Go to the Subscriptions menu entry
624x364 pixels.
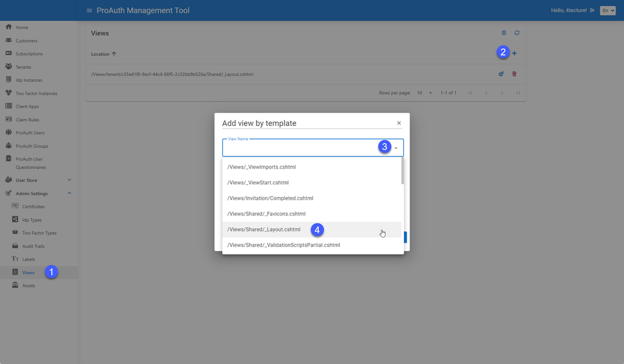[7, 54]
